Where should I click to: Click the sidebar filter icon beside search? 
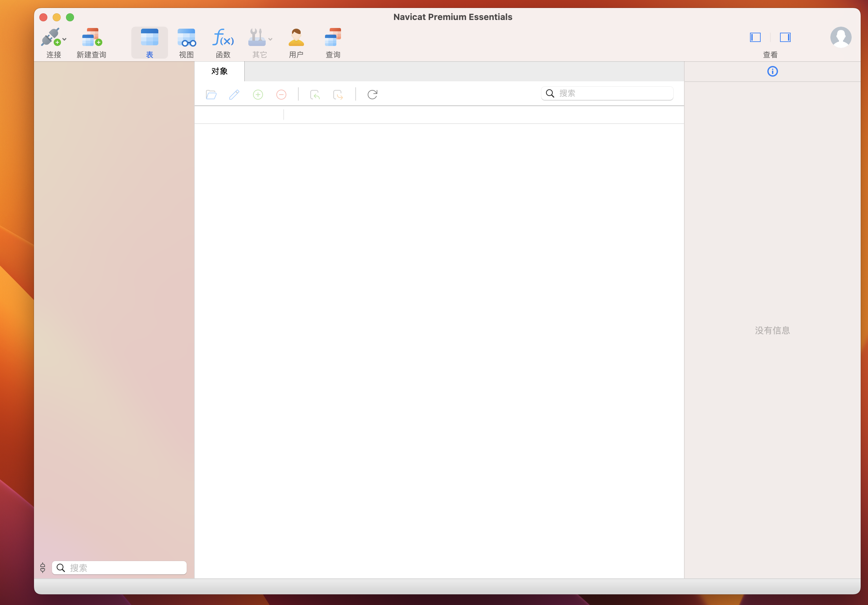click(x=43, y=568)
